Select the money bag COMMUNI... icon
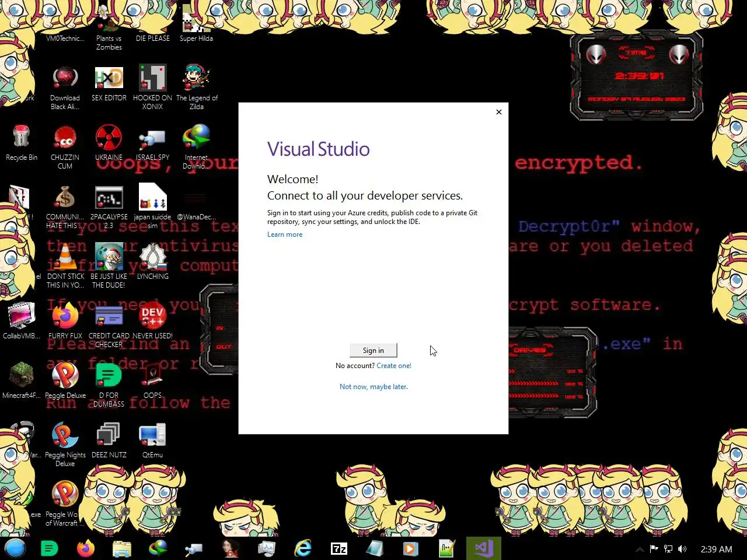The image size is (747, 560). [65, 207]
